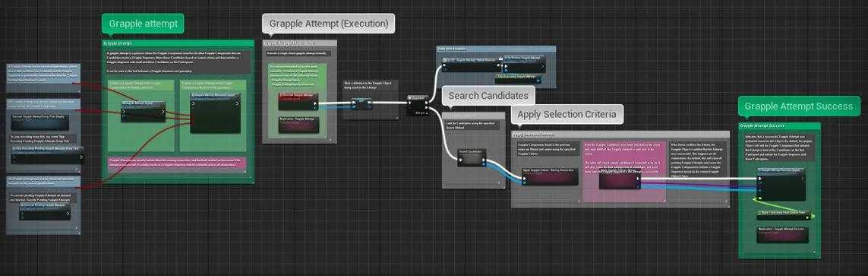Click the Sequence node

click(418, 105)
